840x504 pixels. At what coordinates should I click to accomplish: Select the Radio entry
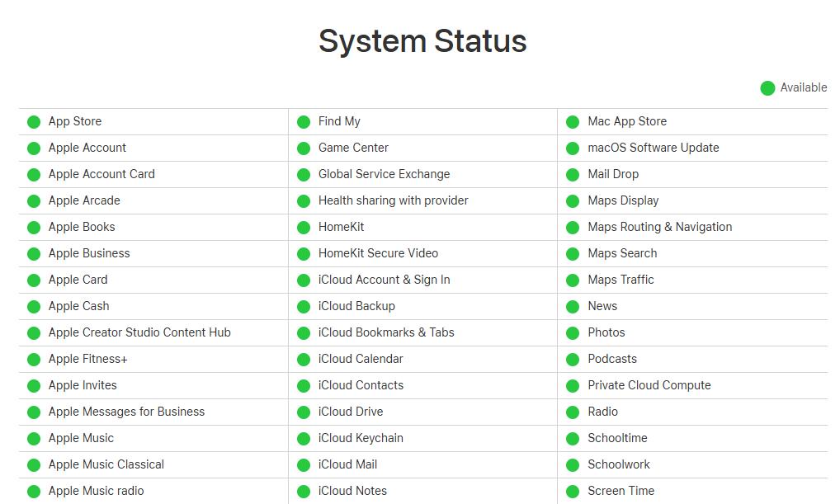coord(602,412)
